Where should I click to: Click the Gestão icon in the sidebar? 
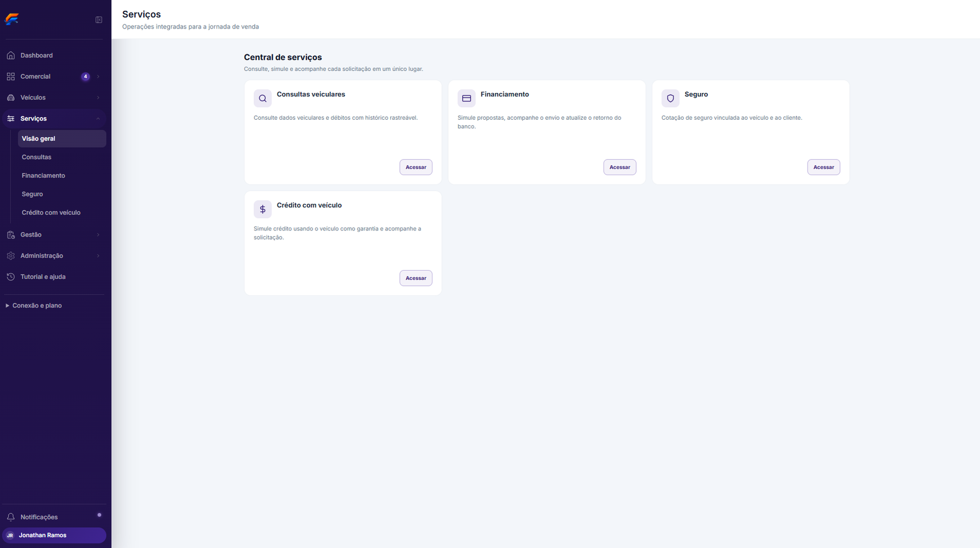[x=11, y=235]
